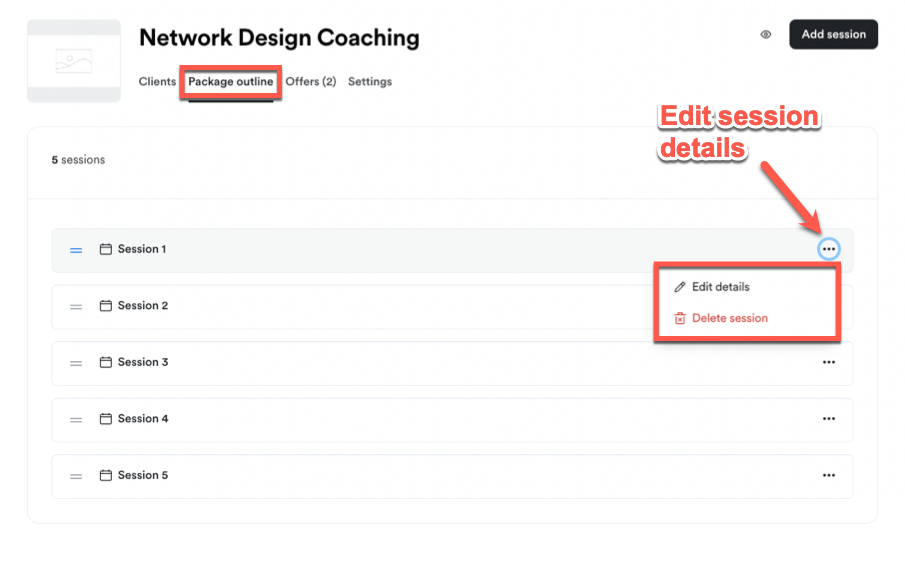Click the Session 5 drag handle icon

pos(76,476)
